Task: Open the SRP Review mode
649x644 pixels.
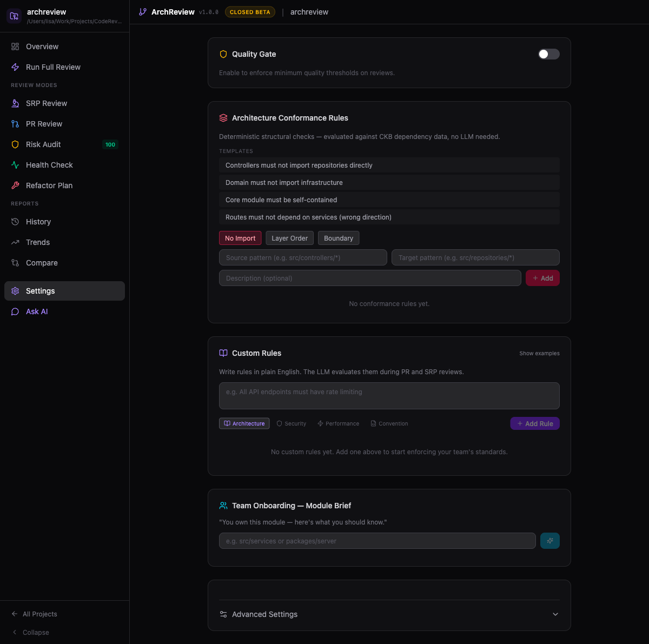Action: coord(15,103)
